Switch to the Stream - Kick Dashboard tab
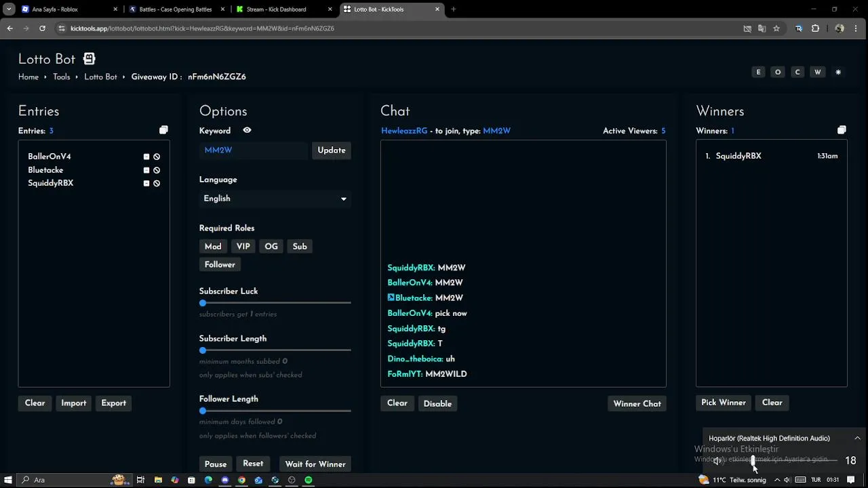This screenshot has width=868, height=488. (283, 9)
